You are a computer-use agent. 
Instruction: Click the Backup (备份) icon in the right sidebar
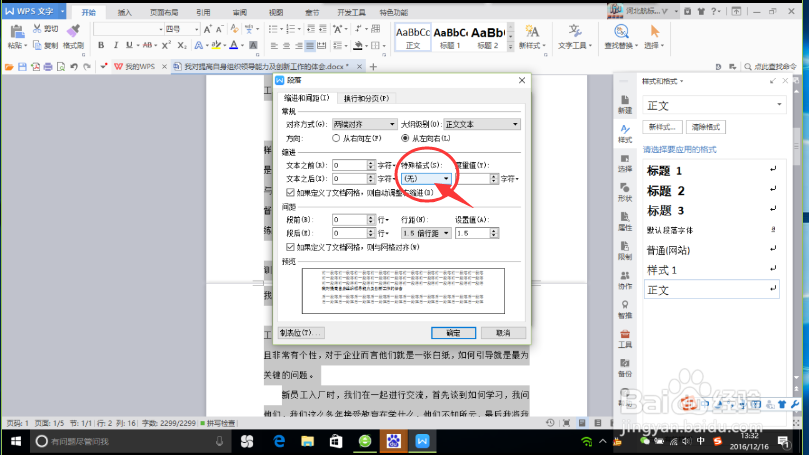pos(625,363)
